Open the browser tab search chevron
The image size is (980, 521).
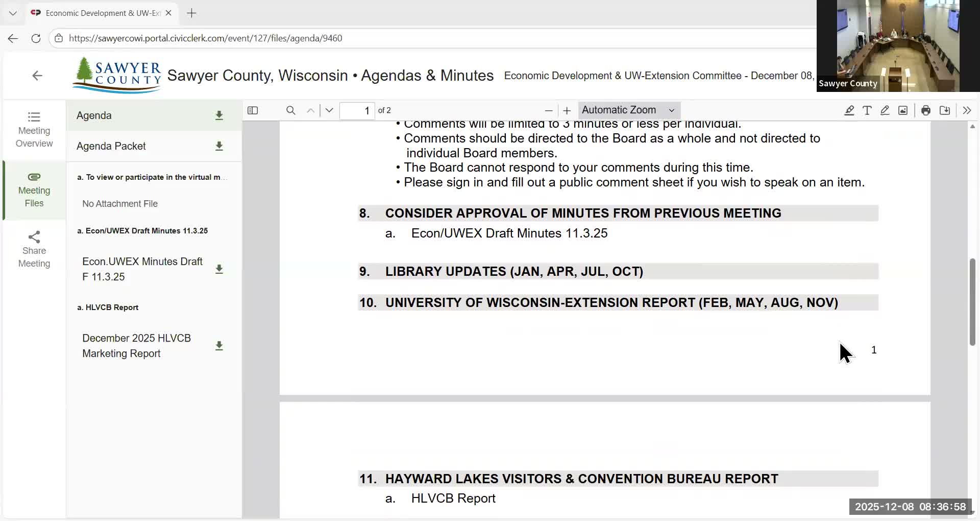coord(13,13)
